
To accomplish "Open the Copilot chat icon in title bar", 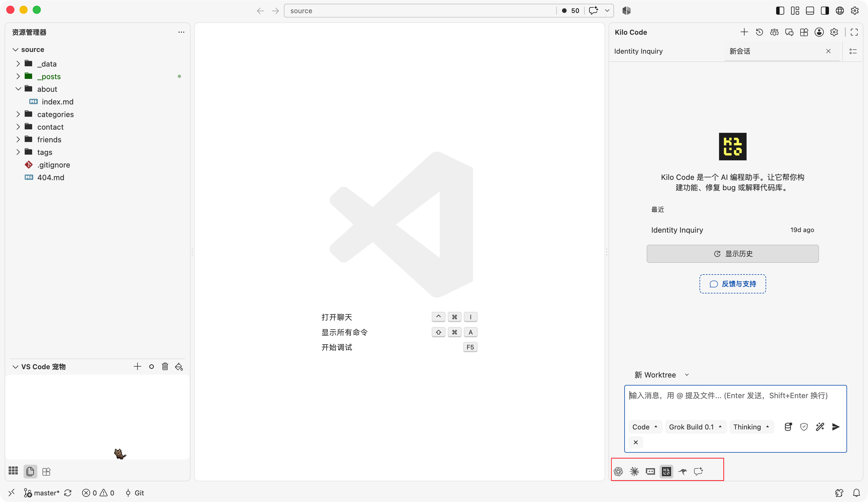I will point(594,11).
